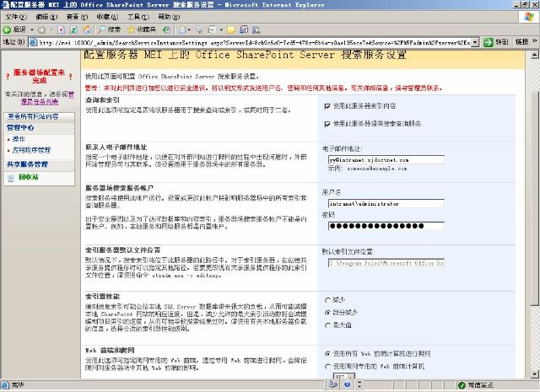This screenshot has height=392, width=540.
Task: Open the Back button history dropdown
Action: (32, 30)
